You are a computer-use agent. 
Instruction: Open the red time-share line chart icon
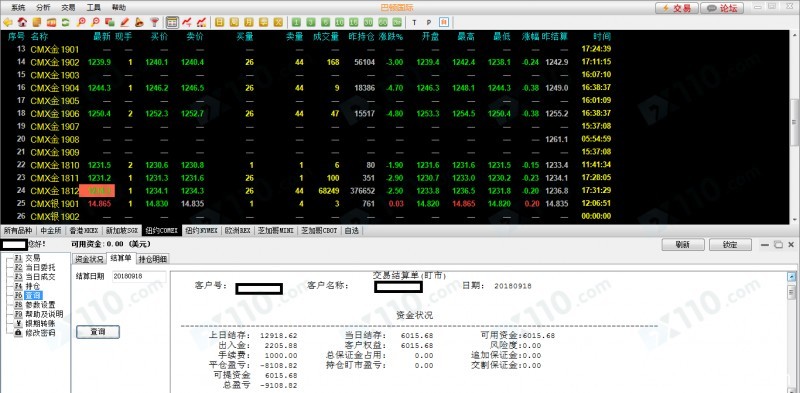(187, 22)
